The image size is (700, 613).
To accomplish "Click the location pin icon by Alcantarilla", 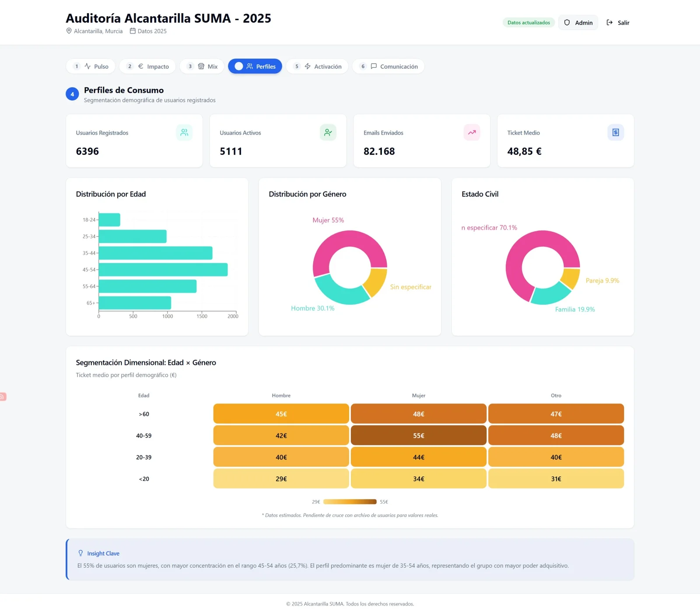I will (69, 31).
